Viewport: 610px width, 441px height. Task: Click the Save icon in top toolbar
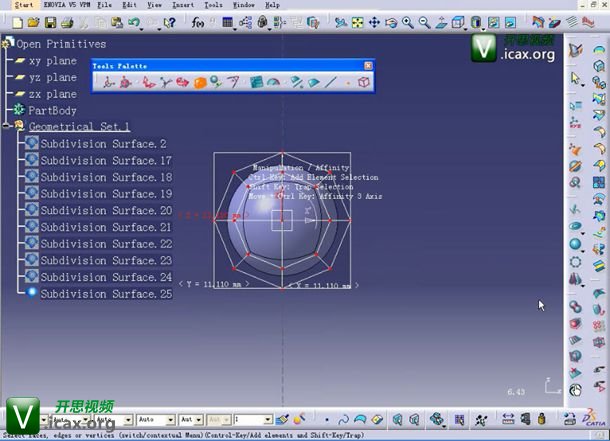[x=49, y=22]
